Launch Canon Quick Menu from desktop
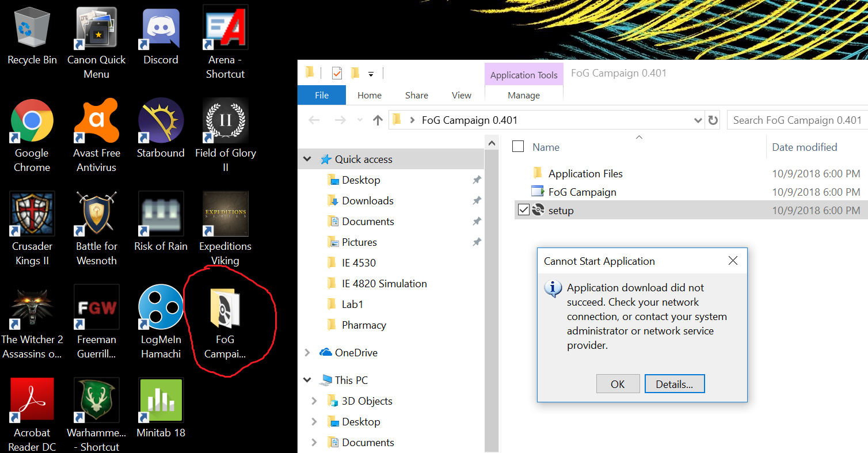The image size is (868, 453). click(x=97, y=43)
